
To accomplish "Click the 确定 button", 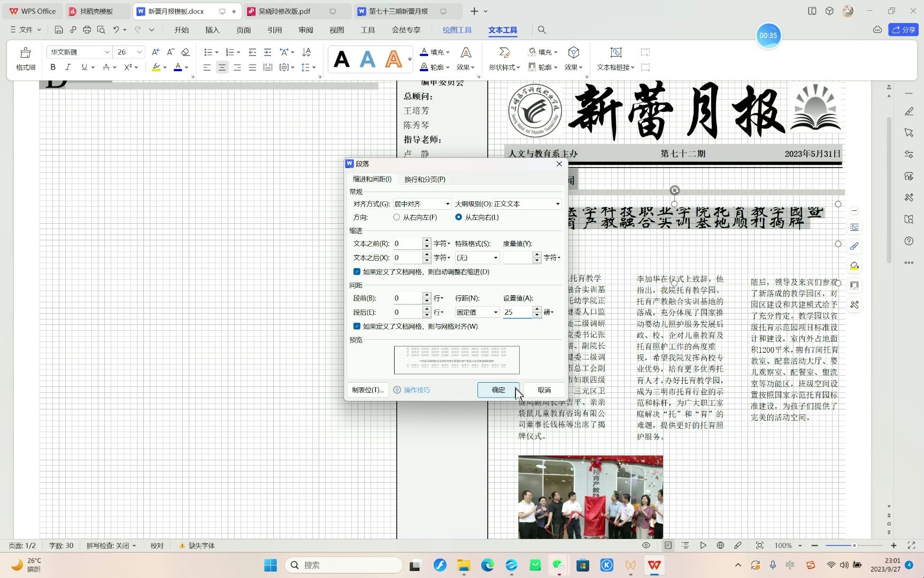I will [x=498, y=390].
